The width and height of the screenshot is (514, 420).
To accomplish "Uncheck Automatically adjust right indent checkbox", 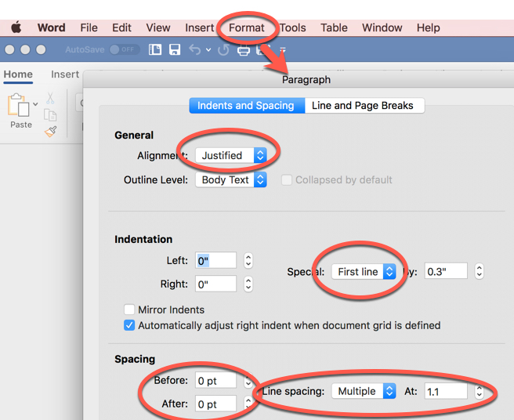I will pos(129,325).
